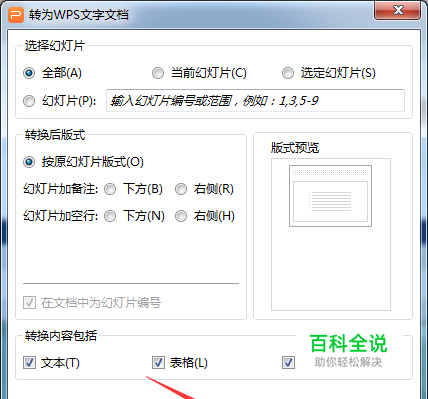Toggle the checkbox next to 表格(L) partly covered
The width and height of the screenshot is (428, 399).
pyautogui.click(x=288, y=363)
